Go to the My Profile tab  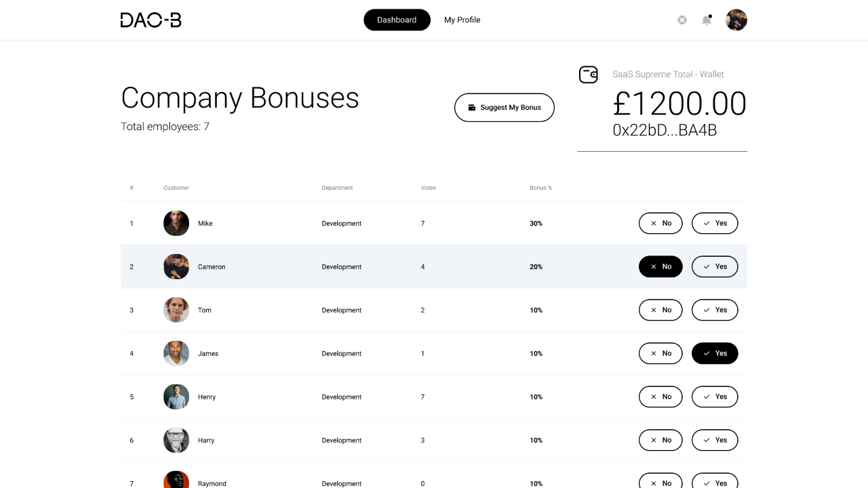coord(462,20)
